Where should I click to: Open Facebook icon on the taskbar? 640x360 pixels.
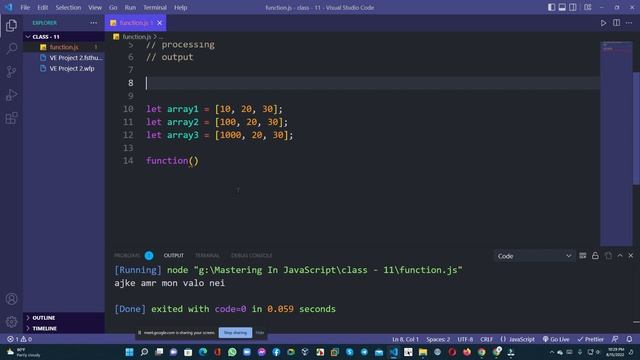coord(276,352)
